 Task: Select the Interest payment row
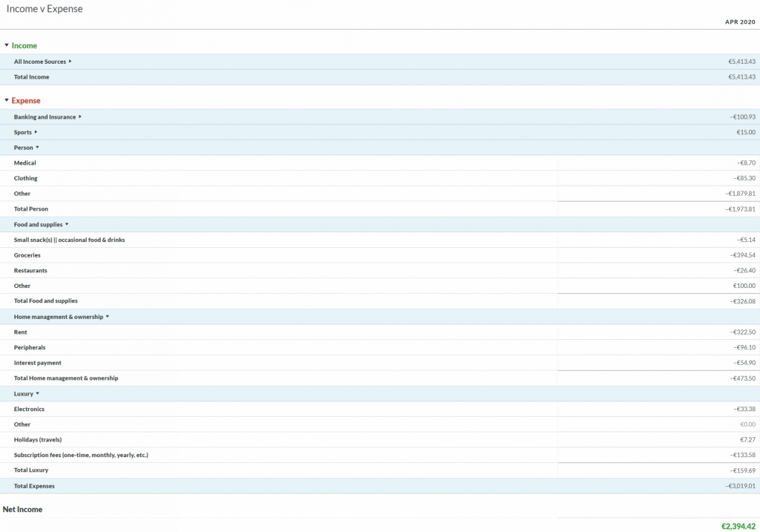[38, 363]
